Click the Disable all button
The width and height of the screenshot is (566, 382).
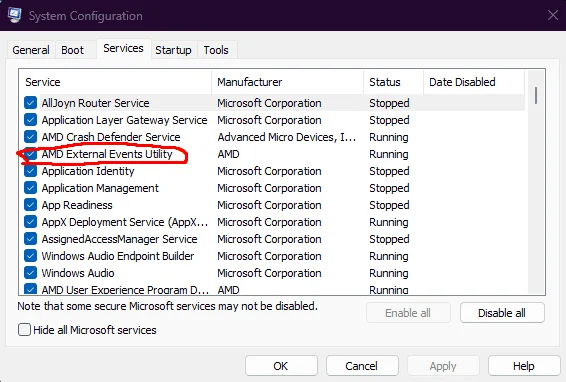[x=502, y=313]
